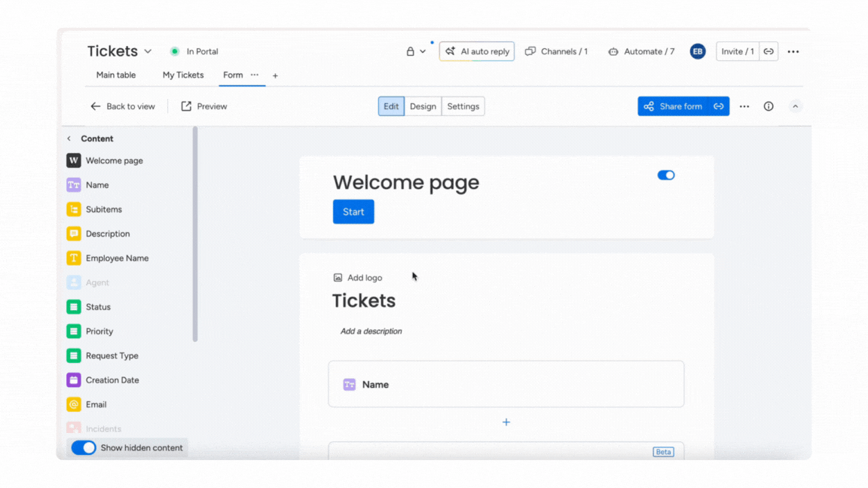Screen dimensions: 868x488
Task: Click the Name field icon in form card
Action: click(x=350, y=385)
